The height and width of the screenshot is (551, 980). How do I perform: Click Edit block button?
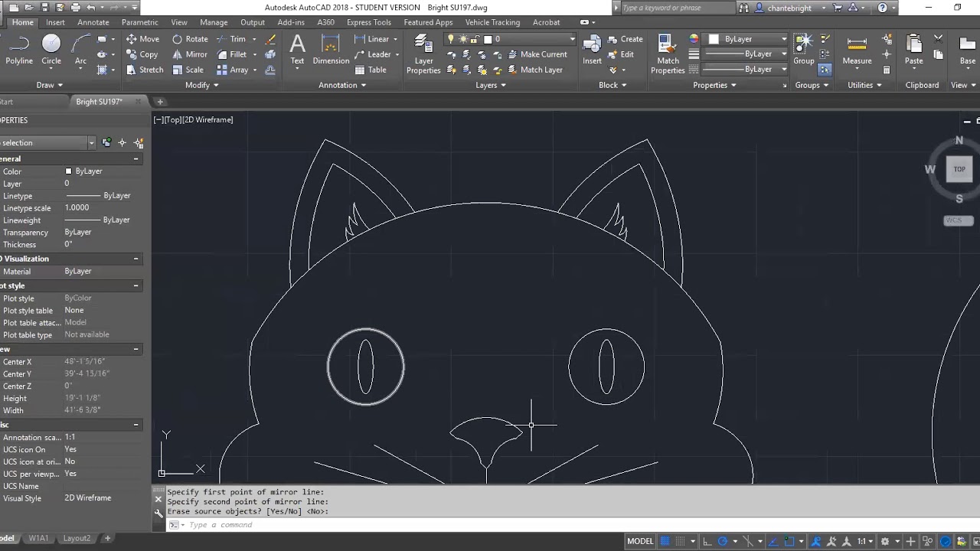pos(621,54)
